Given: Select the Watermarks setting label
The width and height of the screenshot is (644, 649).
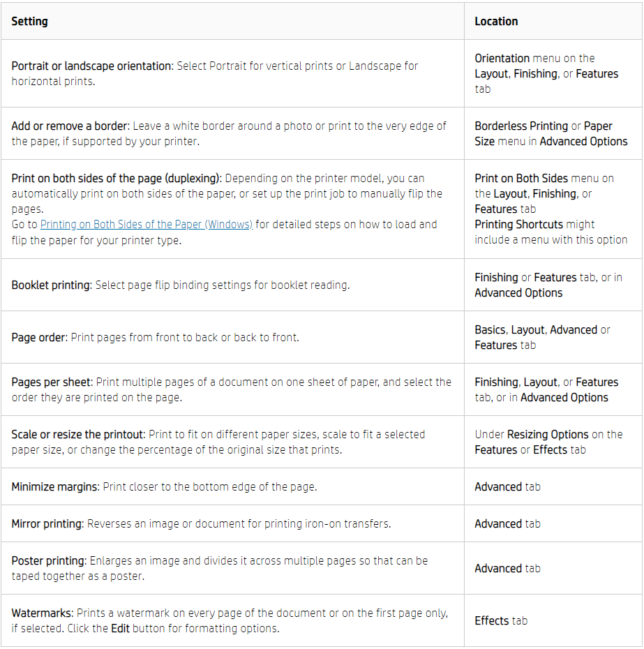Looking at the screenshot, I should click(41, 613).
